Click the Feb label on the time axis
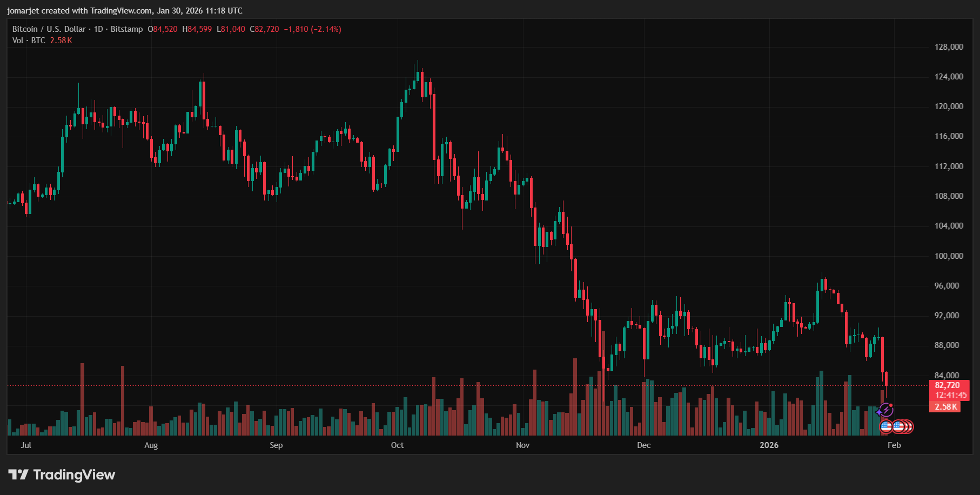Screen dimensions: 980x495 click(x=894, y=445)
